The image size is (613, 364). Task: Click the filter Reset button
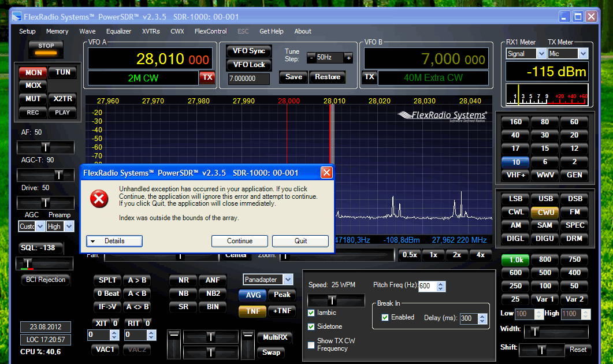tap(577, 350)
